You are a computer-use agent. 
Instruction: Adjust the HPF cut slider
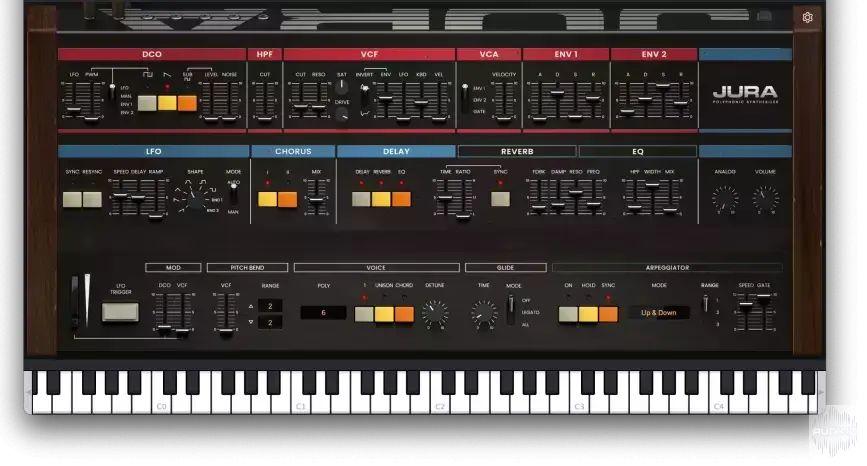coord(265,118)
